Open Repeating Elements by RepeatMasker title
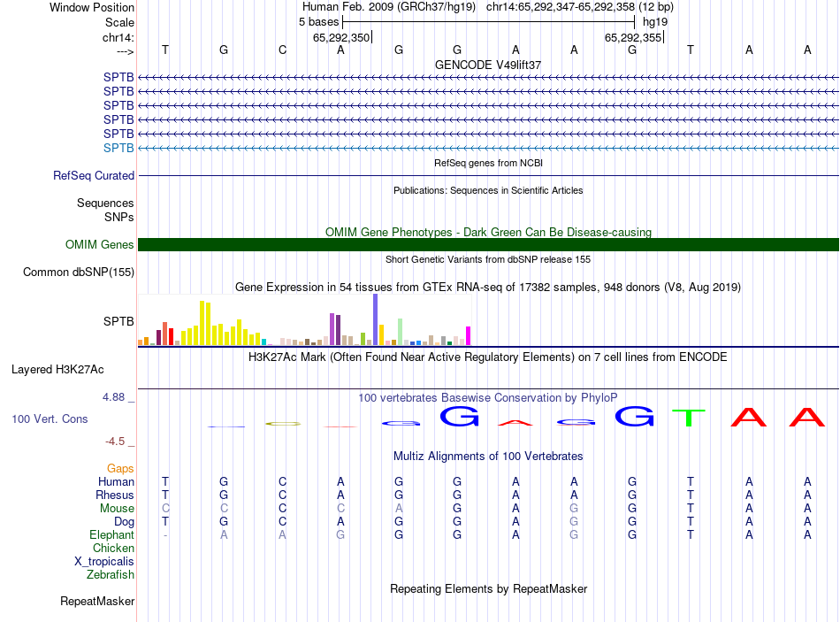Screen dimensions: 840x622 (x=489, y=588)
